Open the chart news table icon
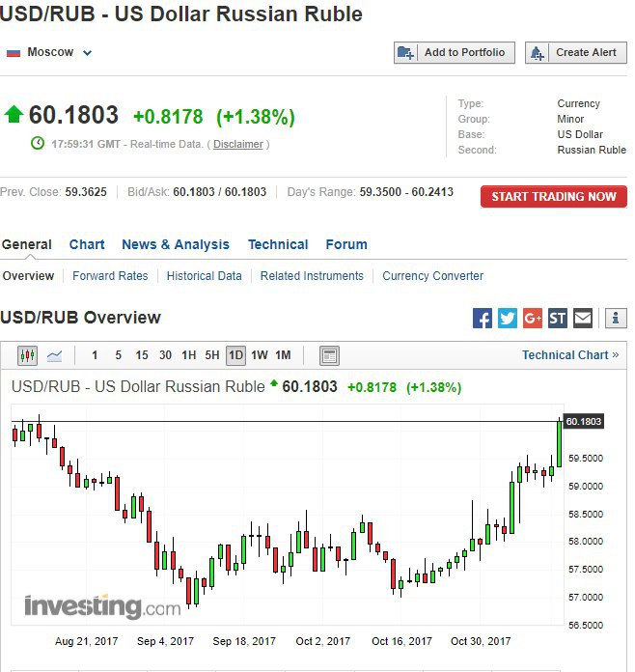This screenshot has width=635, height=672. click(329, 355)
